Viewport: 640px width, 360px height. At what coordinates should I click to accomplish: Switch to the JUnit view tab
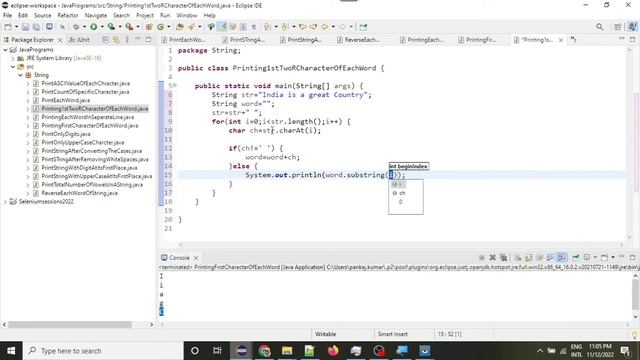pos(80,40)
